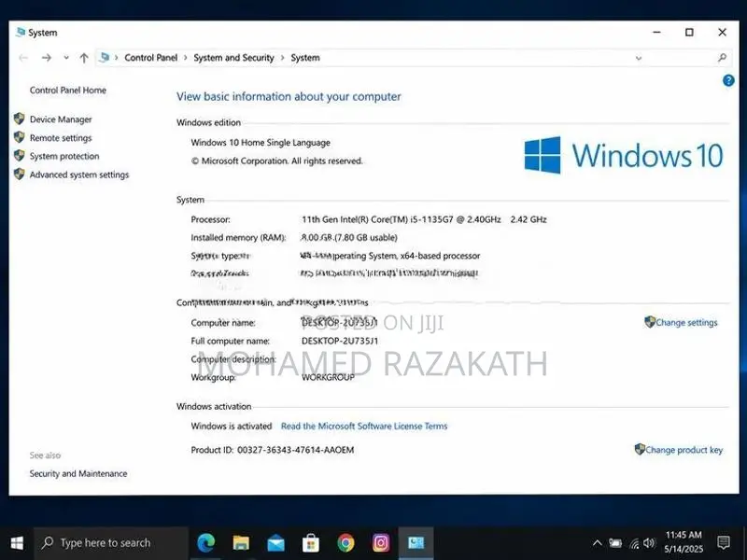Click Full computer name DESKTOP-2U735J1 value

point(340,341)
